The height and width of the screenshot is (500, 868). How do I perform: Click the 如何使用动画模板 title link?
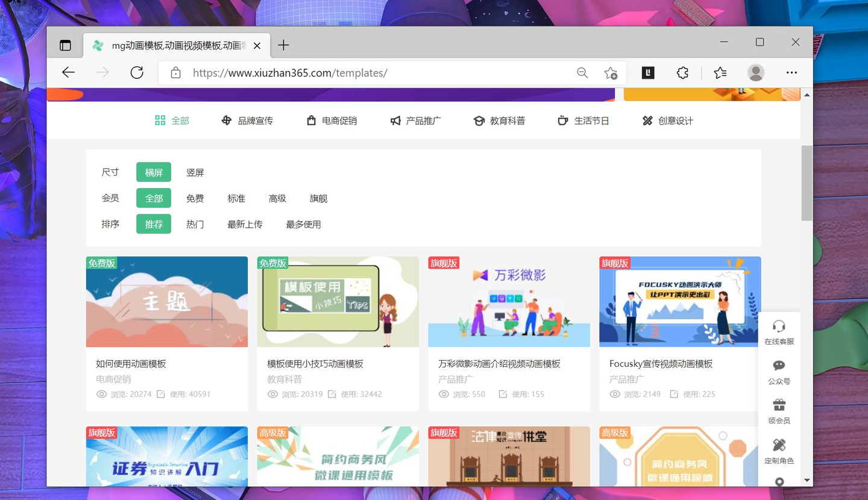click(x=131, y=364)
